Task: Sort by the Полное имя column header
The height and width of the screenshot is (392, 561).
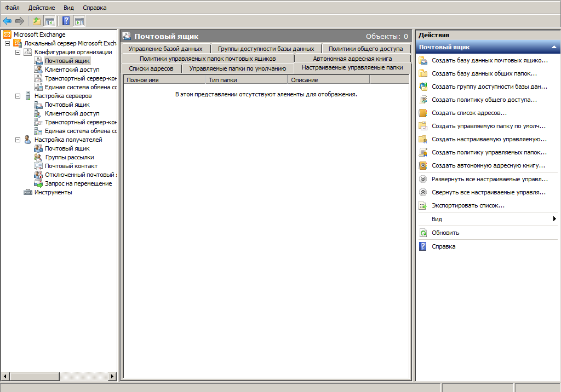Action: pyautogui.click(x=164, y=80)
